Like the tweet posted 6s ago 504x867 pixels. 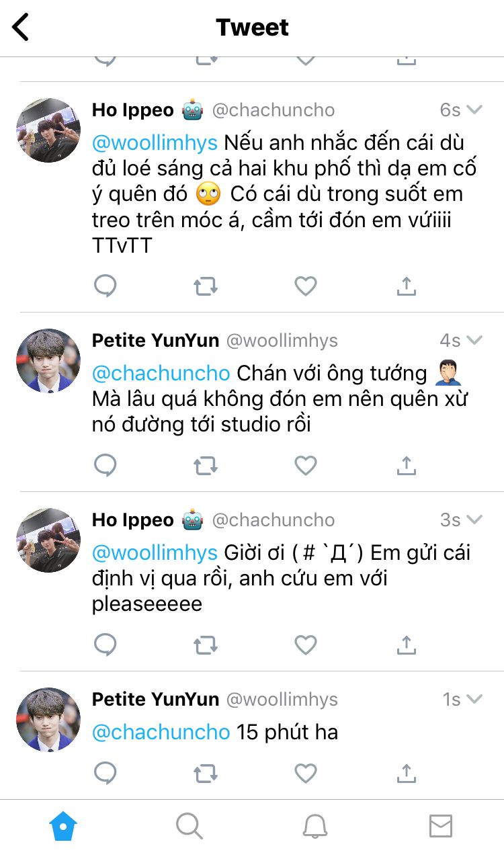pyautogui.click(x=306, y=287)
